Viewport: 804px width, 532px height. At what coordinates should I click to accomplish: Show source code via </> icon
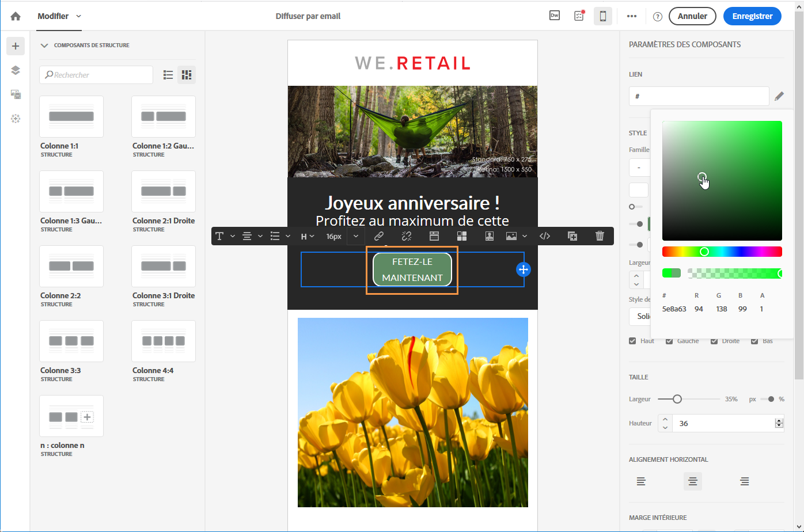pyautogui.click(x=545, y=236)
